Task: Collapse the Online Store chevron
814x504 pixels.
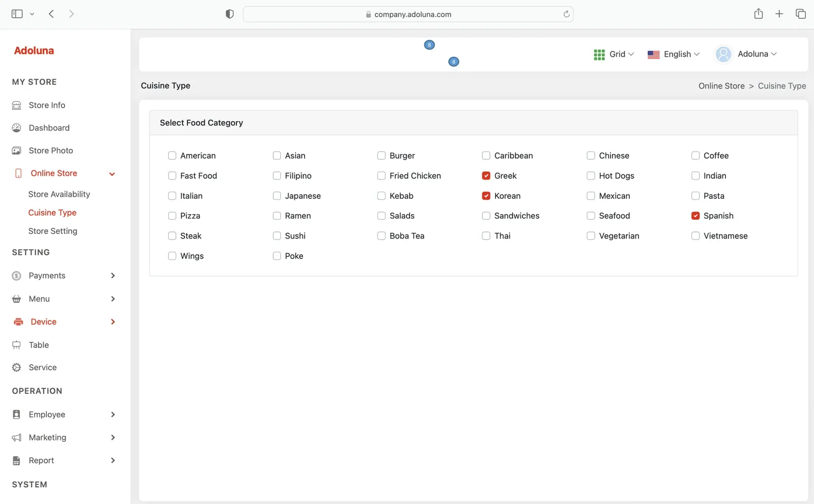Action: coord(112,174)
